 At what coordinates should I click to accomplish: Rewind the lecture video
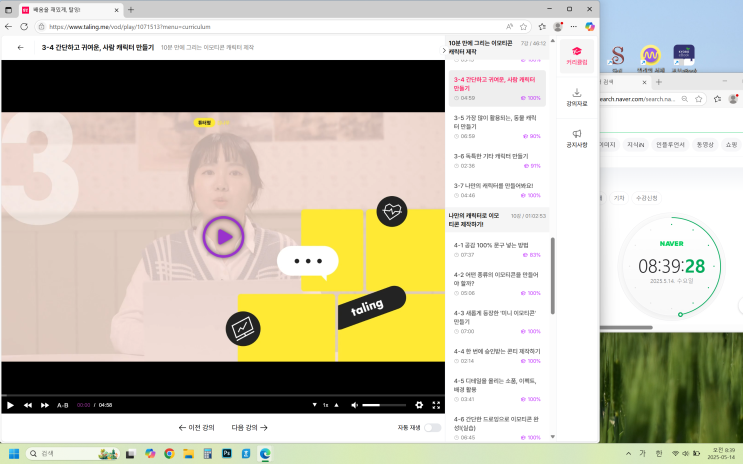[x=28, y=405]
